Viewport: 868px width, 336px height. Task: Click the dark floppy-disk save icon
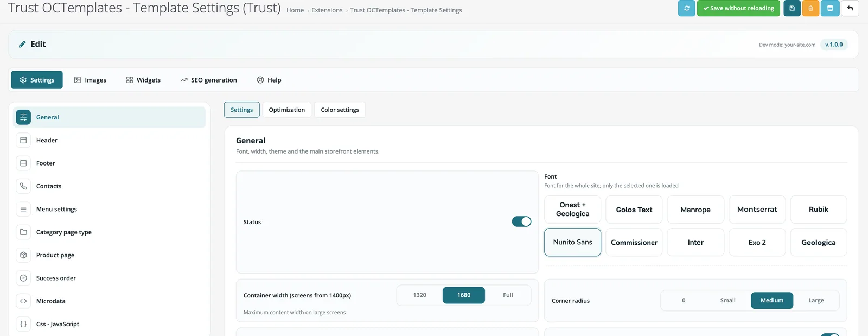click(792, 8)
